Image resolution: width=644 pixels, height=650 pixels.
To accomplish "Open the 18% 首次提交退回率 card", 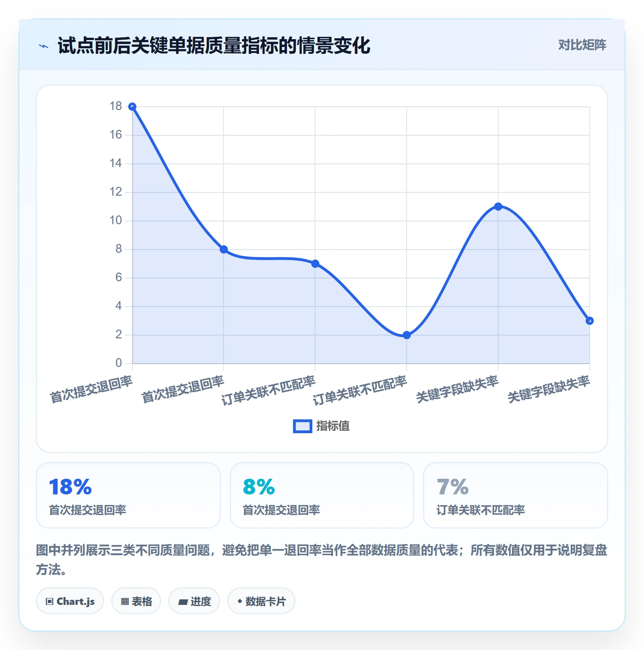I will [128, 495].
